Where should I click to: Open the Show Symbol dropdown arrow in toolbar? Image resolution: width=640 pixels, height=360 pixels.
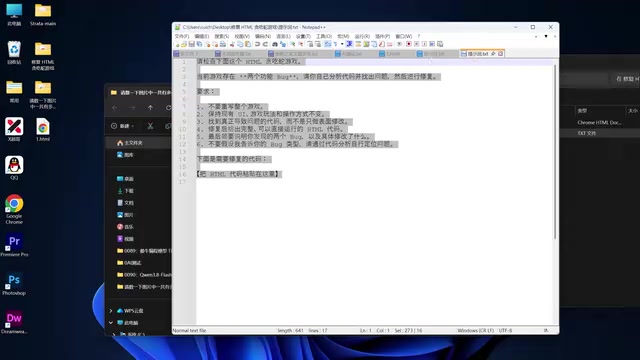[x=342, y=44]
